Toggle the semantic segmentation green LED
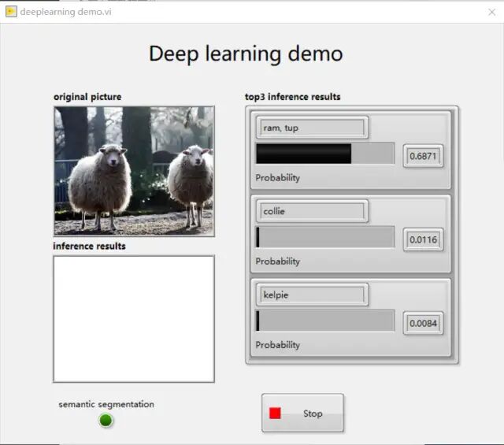This screenshot has width=504, height=445. [106, 421]
